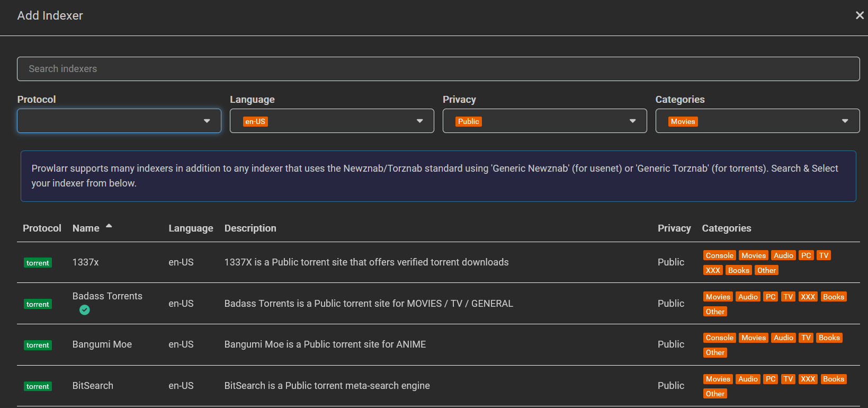Viewport: 868px width, 408px height.
Task: Sort table by Protocol column header
Action: point(42,228)
